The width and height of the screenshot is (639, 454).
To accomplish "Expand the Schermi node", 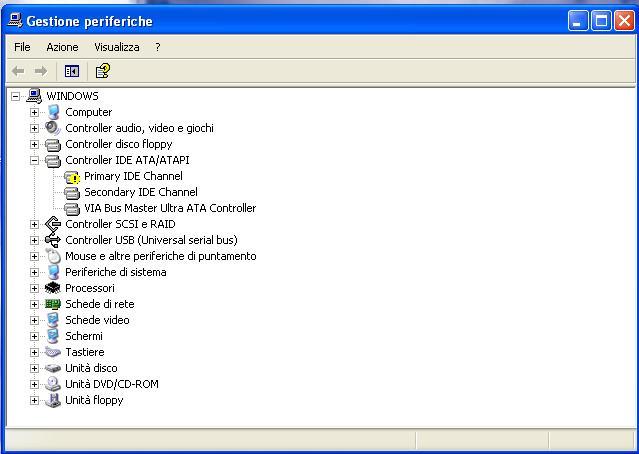I will click(x=34, y=336).
